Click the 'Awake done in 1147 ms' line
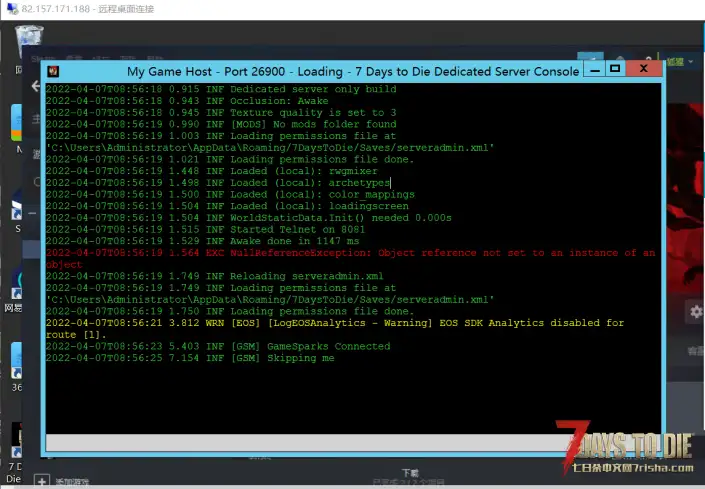 (x=202, y=241)
